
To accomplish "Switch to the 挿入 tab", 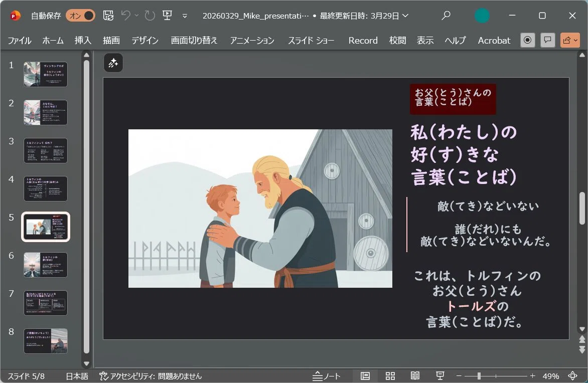I will tap(83, 41).
